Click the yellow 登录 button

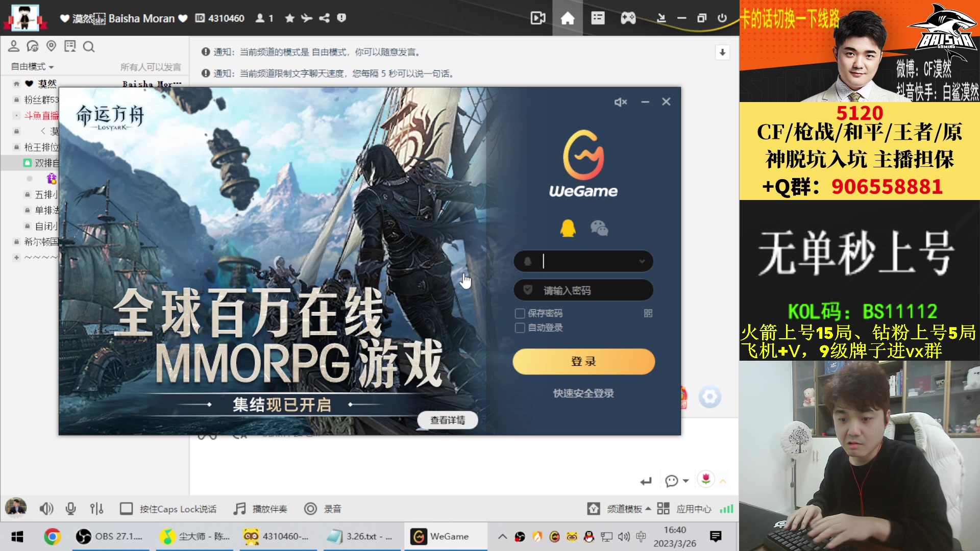[x=583, y=362]
